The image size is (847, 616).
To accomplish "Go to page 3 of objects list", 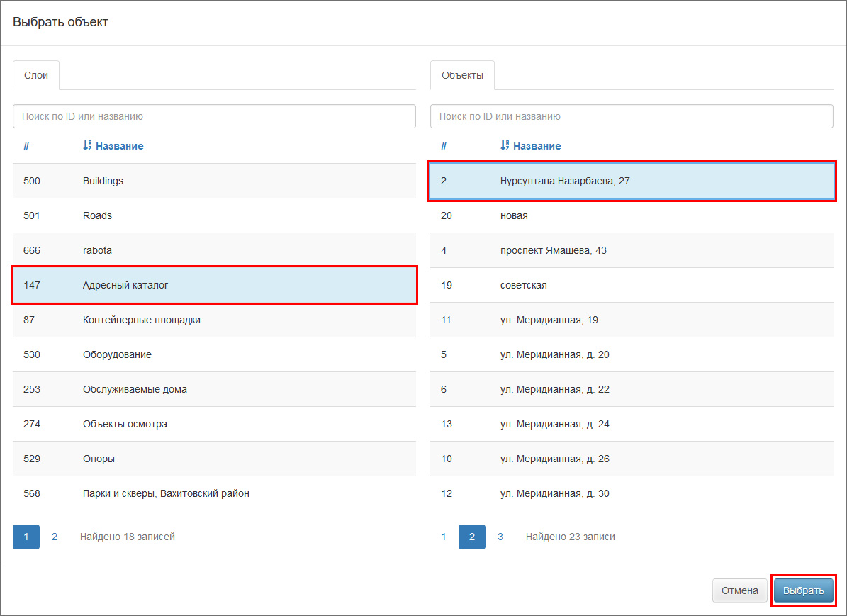I will pos(500,537).
